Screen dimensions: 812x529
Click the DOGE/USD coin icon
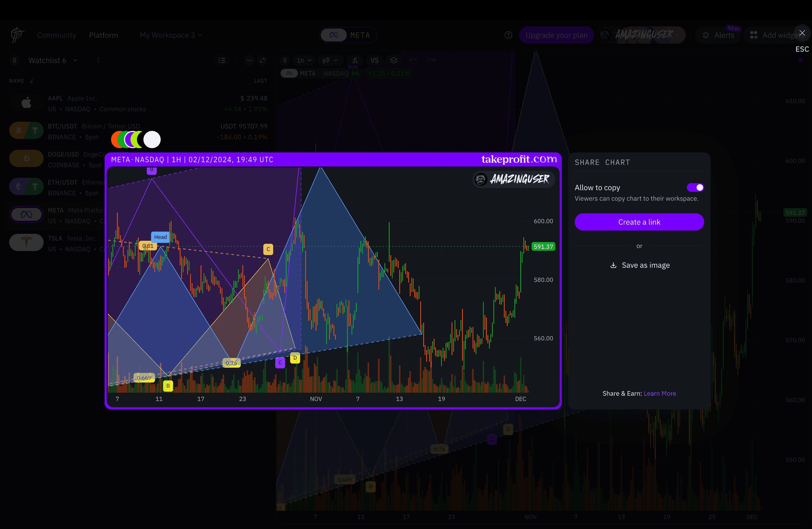coord(26,158)
